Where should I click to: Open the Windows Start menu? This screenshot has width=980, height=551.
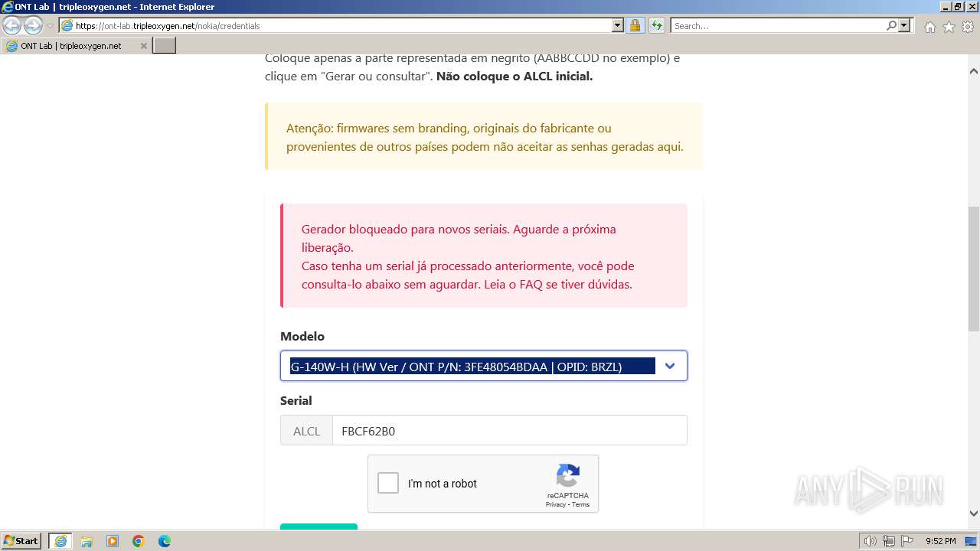click(x=21, y=540)
